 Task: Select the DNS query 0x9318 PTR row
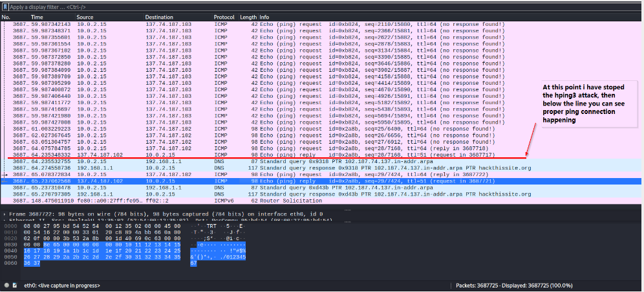321,162
